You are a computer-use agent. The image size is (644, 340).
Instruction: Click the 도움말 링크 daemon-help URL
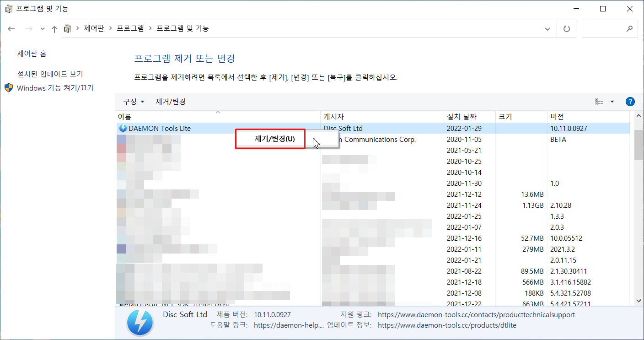[x=289, y=325]
